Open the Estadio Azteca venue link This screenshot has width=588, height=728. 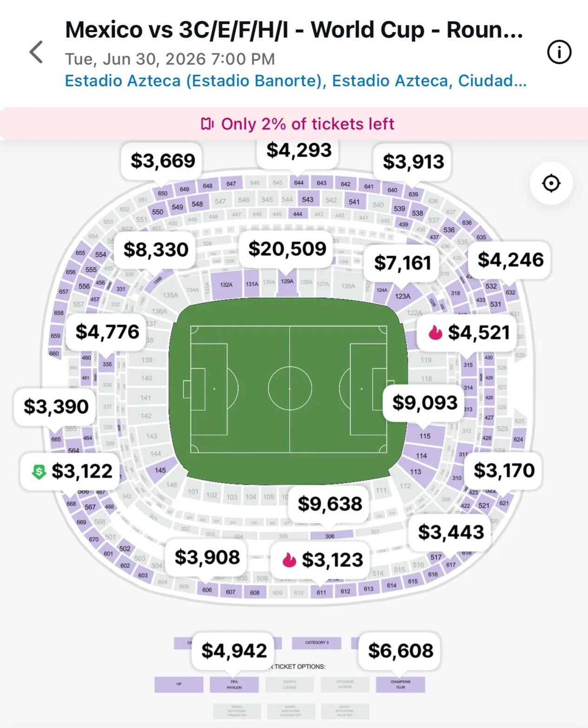[295, 80]
